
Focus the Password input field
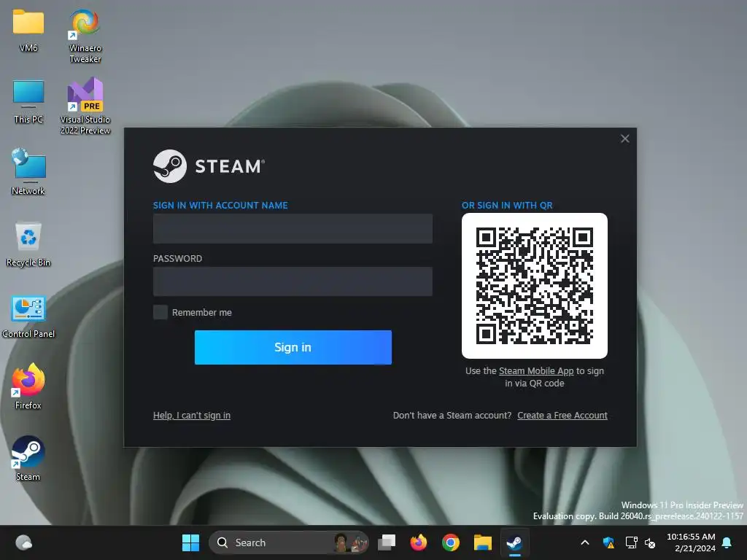point(293,281)
